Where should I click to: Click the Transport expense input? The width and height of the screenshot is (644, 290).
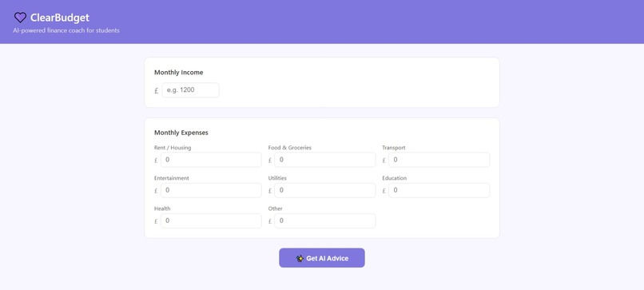click(439, 160)
